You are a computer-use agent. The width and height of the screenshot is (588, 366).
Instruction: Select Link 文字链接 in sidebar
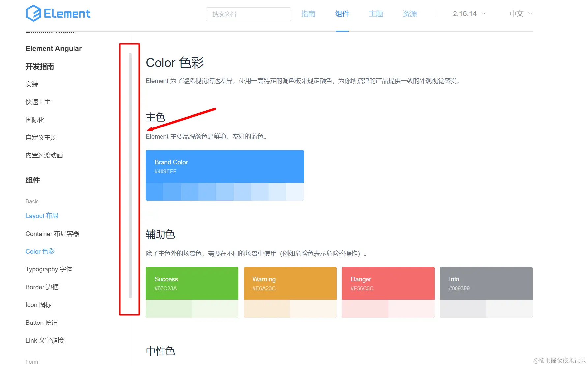[44, 340]
